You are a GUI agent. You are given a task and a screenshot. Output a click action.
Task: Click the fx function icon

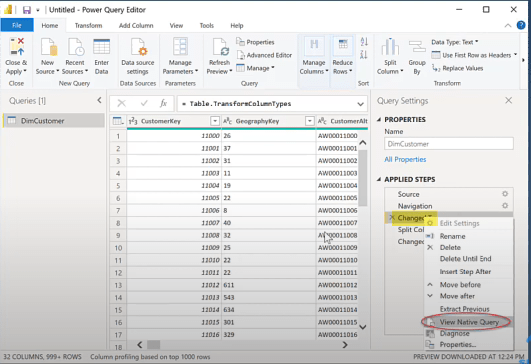(164, 103)
